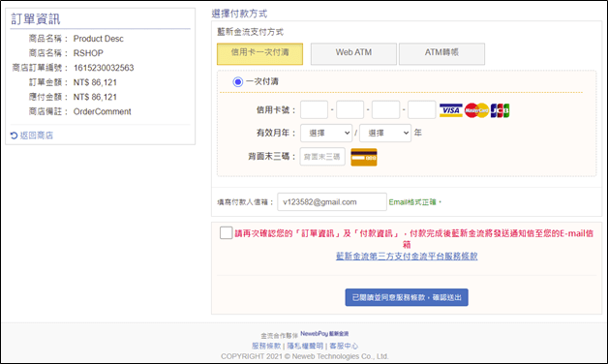
Task: Click the MasterCard logo
Action: click(476, 110)
